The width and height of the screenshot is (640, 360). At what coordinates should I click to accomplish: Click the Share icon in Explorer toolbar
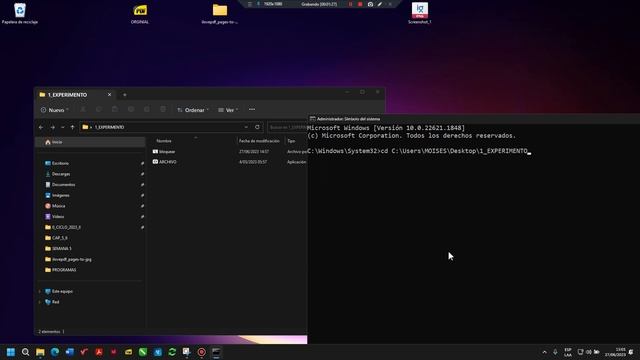pyautogui.click(x=147, y=109)
